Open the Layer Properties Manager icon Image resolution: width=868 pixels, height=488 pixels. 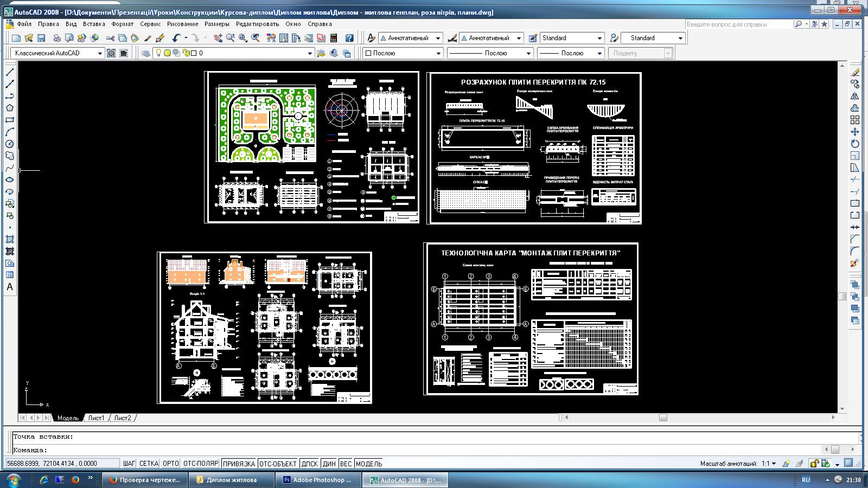(146, 53)
